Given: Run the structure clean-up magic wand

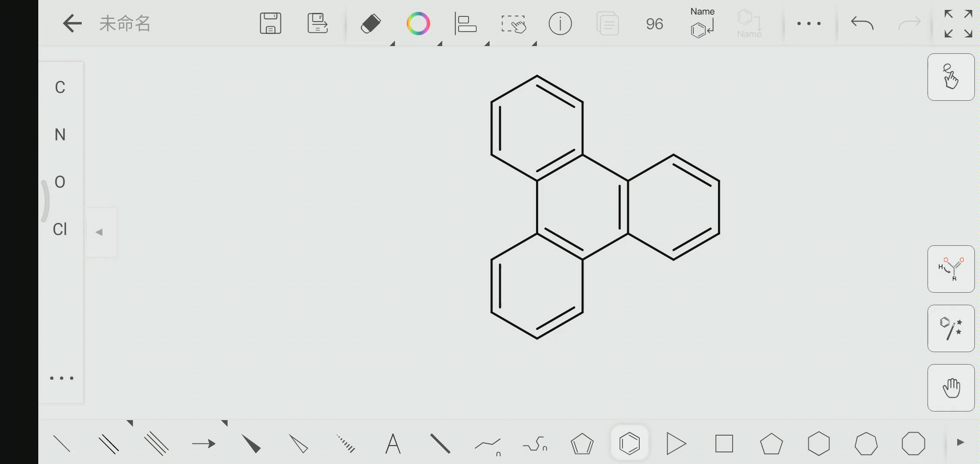Looking at the screenshot, I should coord(951,328).
